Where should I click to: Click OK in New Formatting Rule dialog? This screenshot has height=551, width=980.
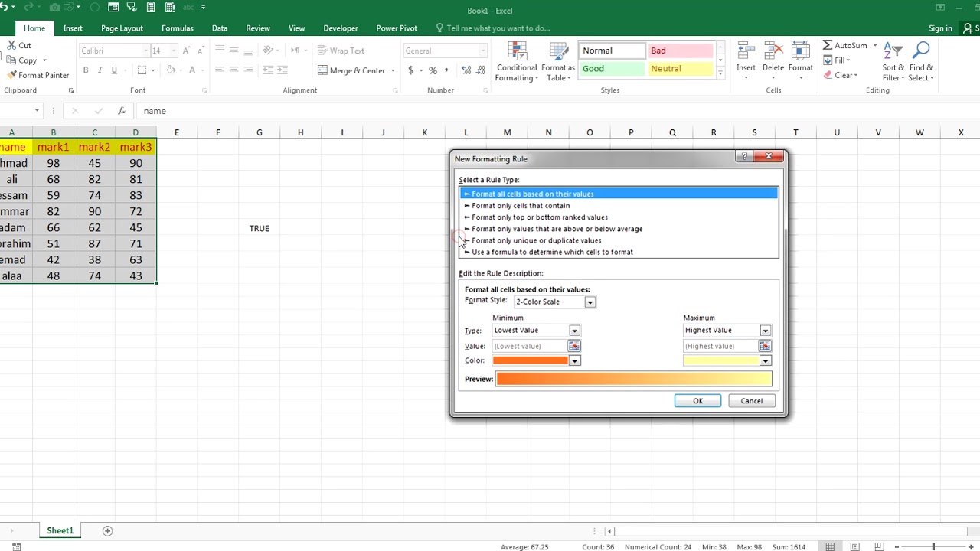pyautogui.click(x=697, y=401)
